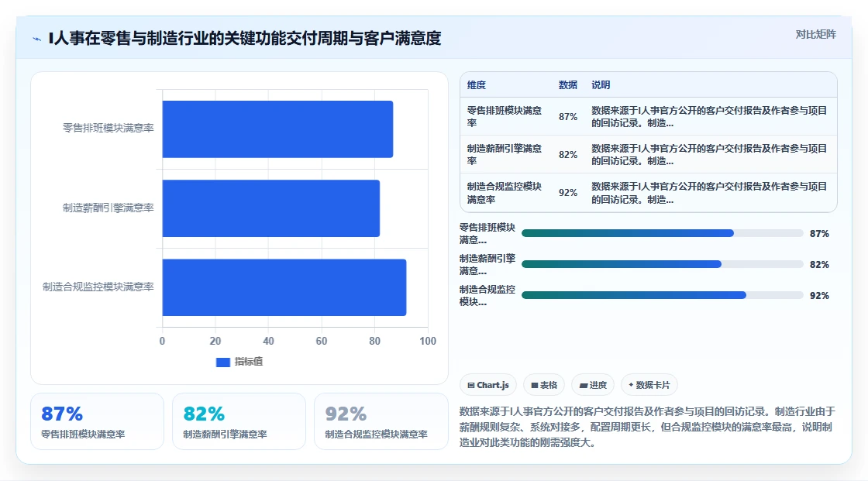Click the 82% value in the table
This screenshot has height=481, width=868.
568,154
